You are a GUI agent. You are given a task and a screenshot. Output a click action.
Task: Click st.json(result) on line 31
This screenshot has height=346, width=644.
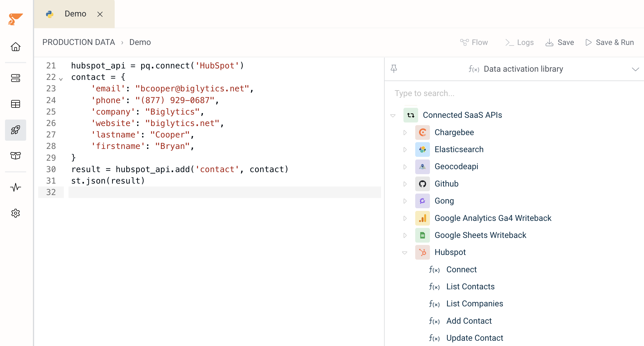[x=108, y=181]
